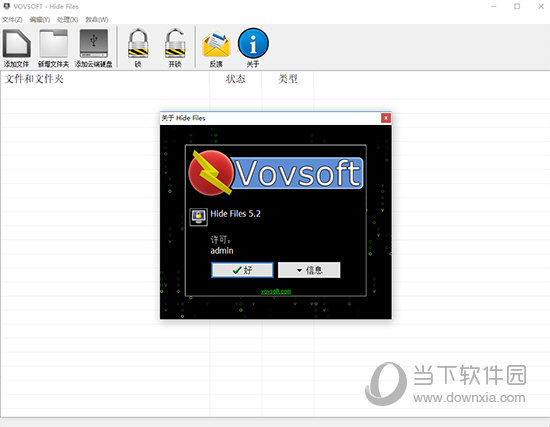Click the blue info About (关于) icon
The image size is (550, 427).
coord(253,43)
